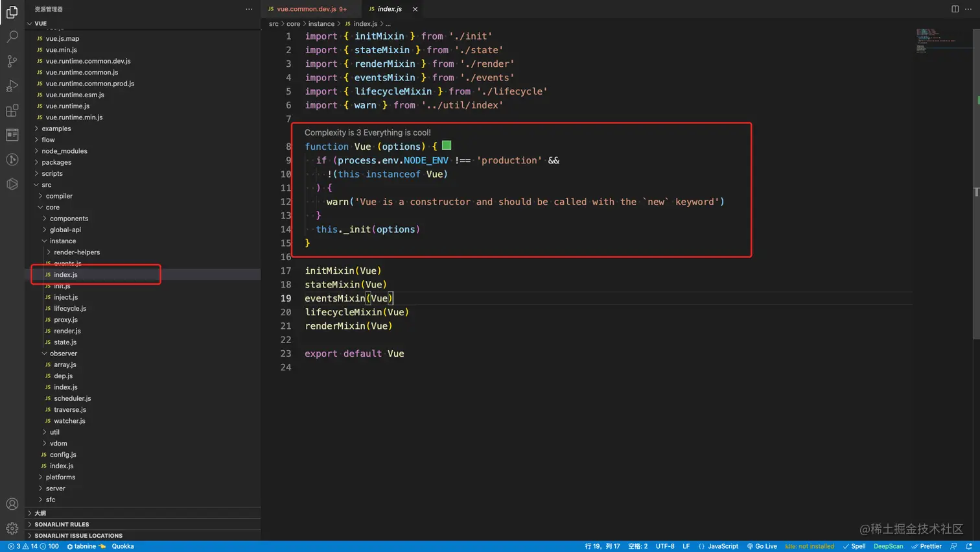Click the 'Complexity is 3' code lens

(x=367, y=132)
